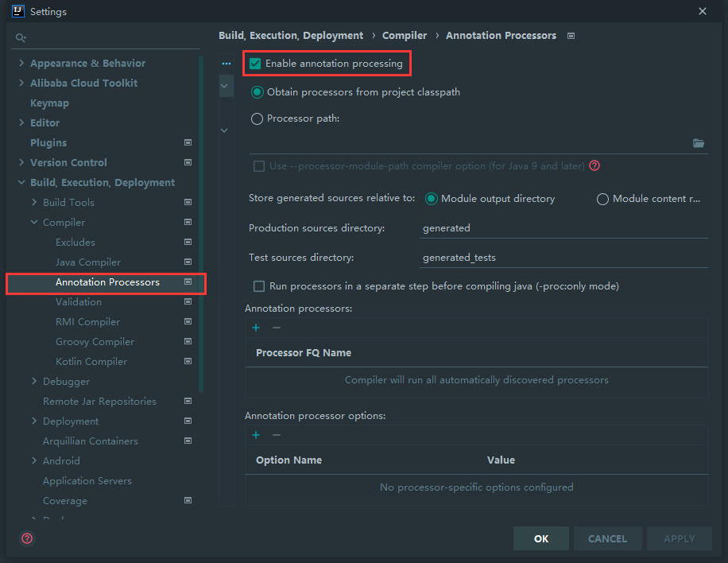Select the Processor path radio button

point(257,119)
